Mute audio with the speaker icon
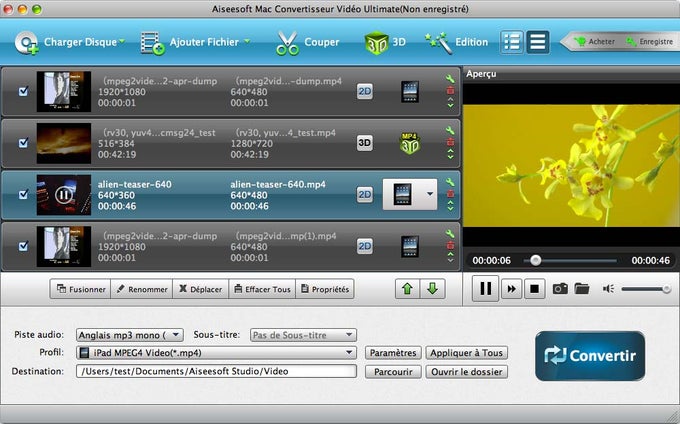 tap(608, 289)
